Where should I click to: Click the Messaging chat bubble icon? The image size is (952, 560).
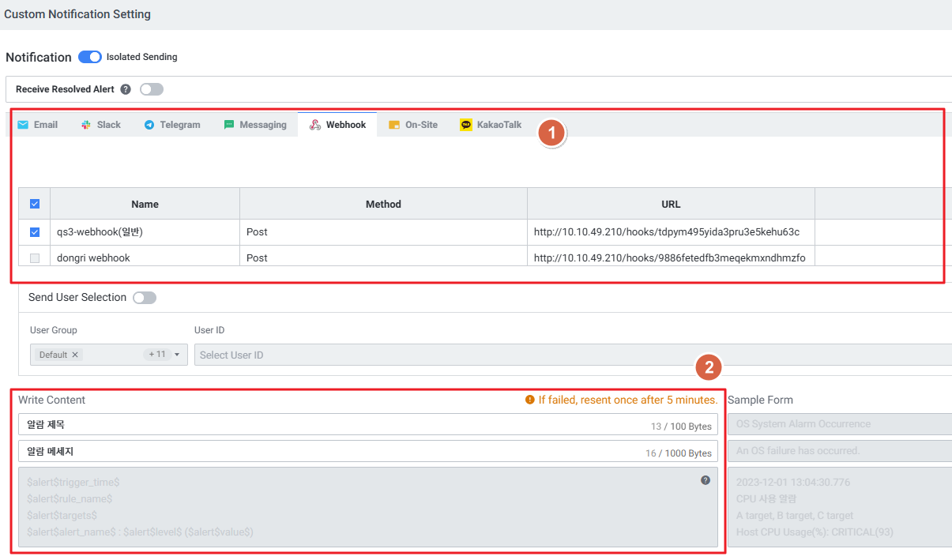click(229, 125)
